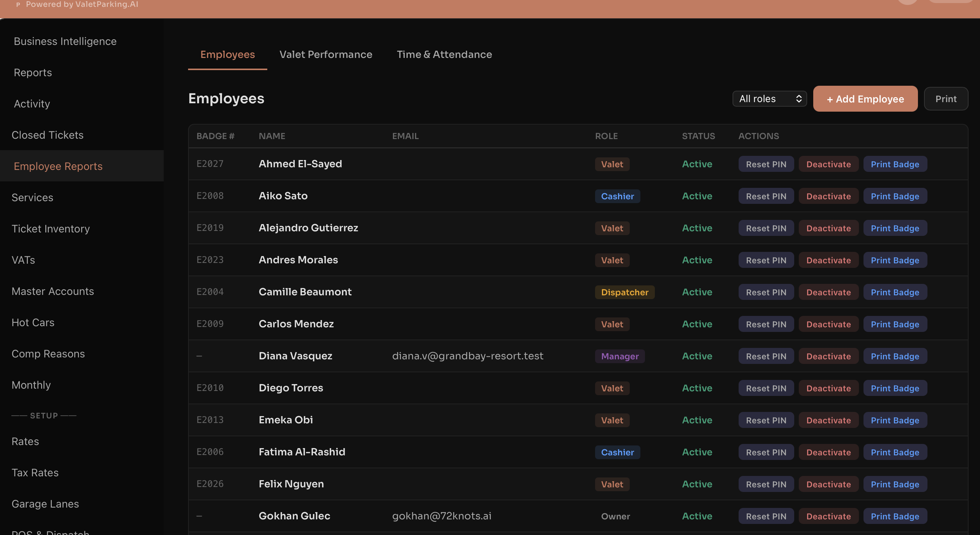
Task: Select the Employees tab
Action: 228,54
